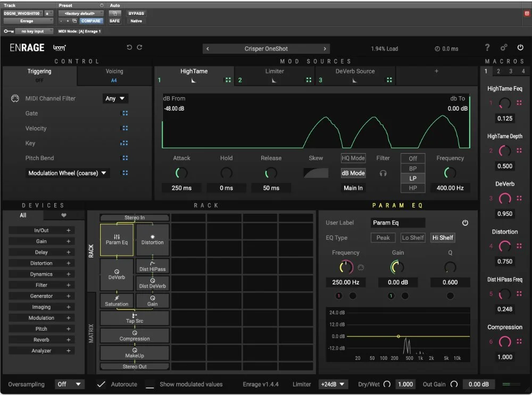Enable Show modulated values checkbox
The height and width of the screenshot is (395, 532).
coord(150,384)
